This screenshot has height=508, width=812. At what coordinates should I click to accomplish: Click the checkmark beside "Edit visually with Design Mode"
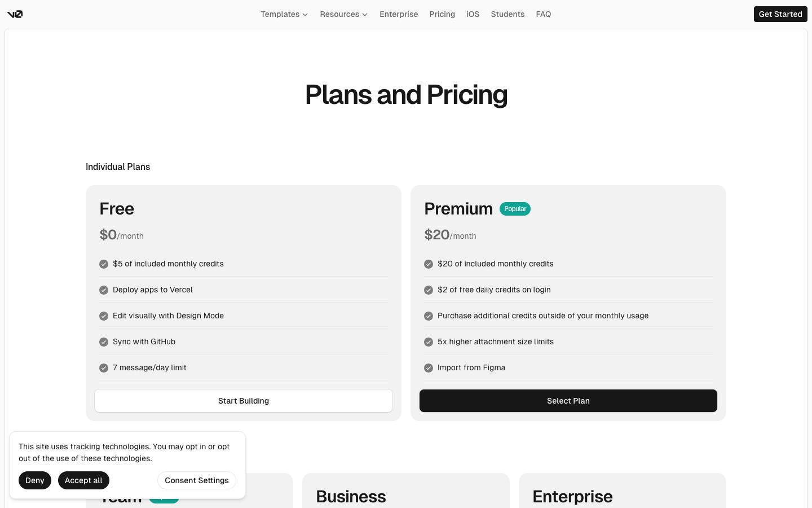(104, 316)
